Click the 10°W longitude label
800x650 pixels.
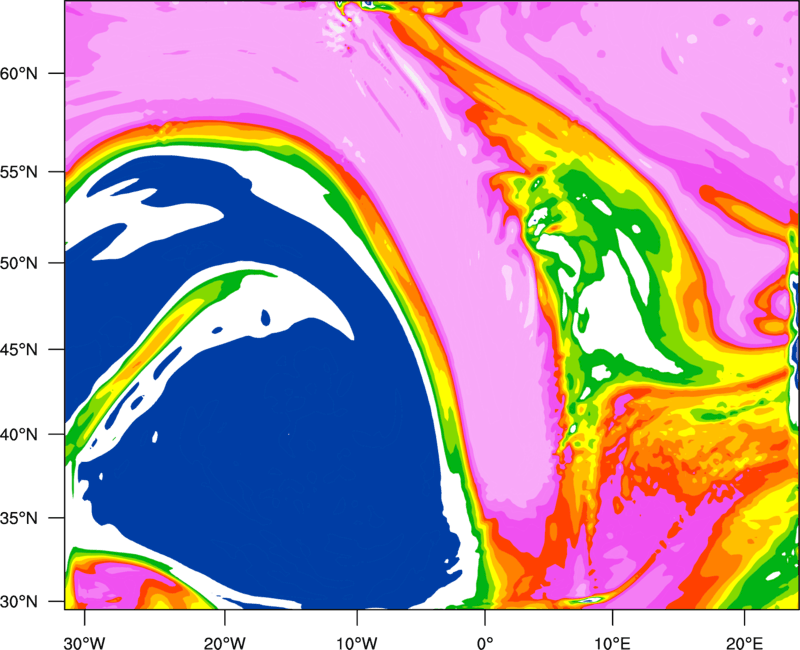click(357, 643)
